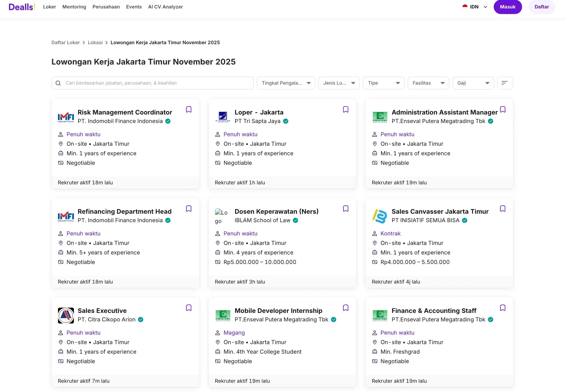Bookmark the Finance & Accounting Staff job

pyautogui.click(x=502, y=308)
